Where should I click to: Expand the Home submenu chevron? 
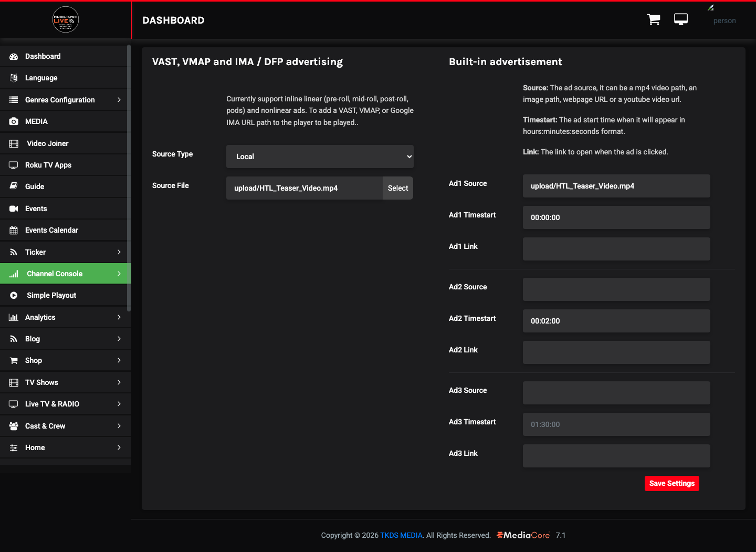coord(119,447)
